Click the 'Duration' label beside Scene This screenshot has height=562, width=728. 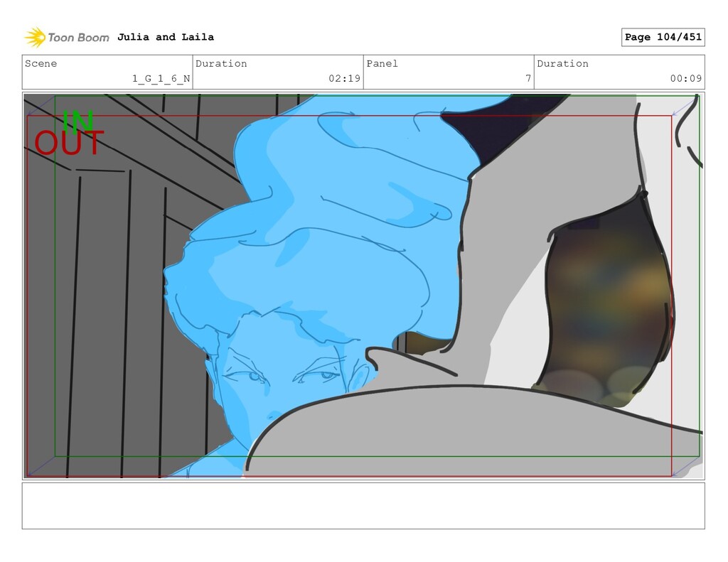point(221,63)
